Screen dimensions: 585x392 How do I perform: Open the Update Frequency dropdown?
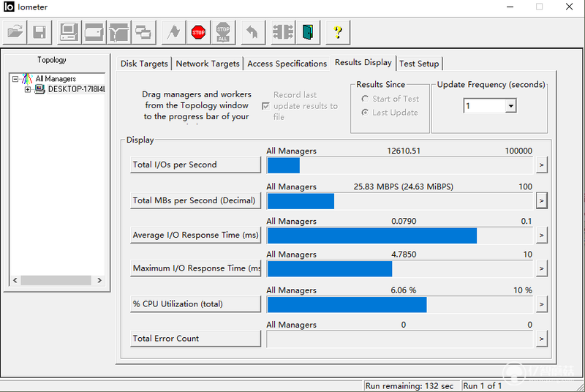510,106
